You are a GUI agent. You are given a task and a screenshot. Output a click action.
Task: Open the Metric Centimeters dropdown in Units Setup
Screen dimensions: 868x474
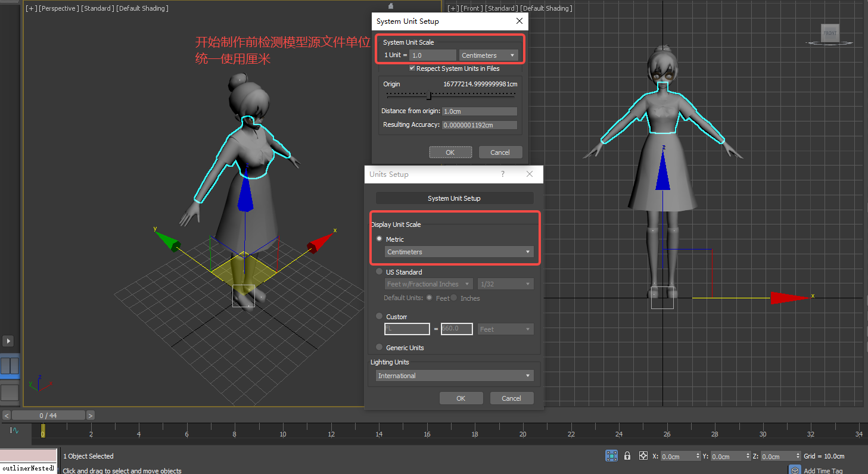[459, 252]
